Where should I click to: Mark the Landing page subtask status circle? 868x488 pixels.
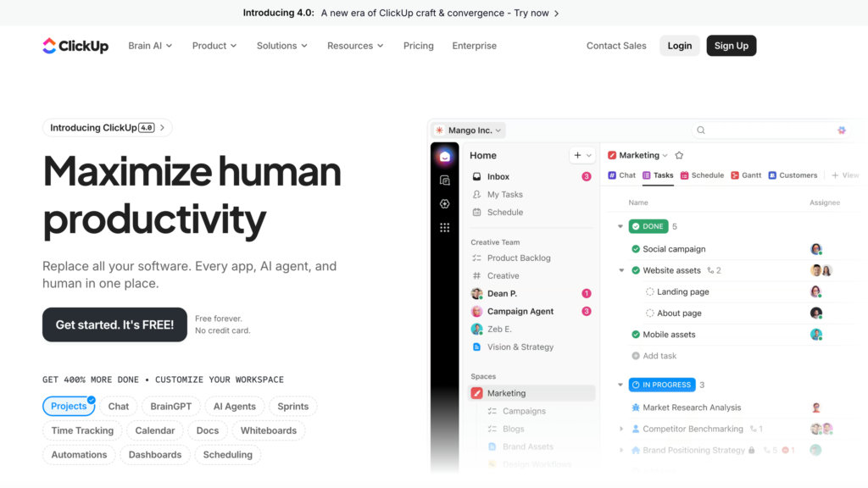click(x=650, y=291)
